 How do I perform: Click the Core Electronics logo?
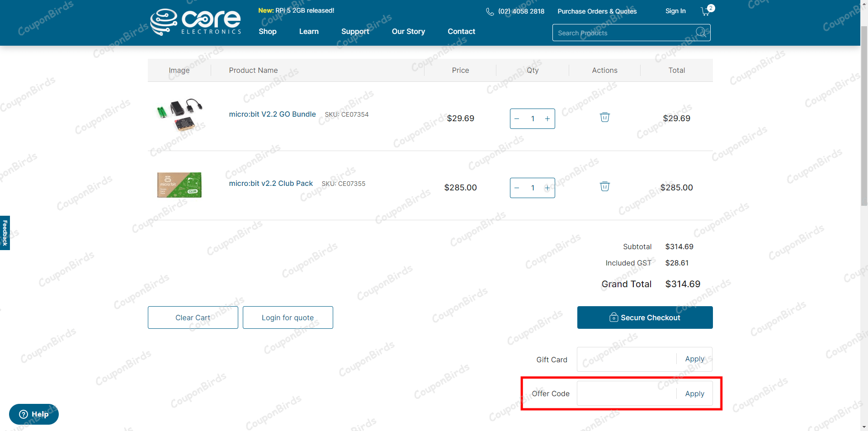tap(196, 22)
